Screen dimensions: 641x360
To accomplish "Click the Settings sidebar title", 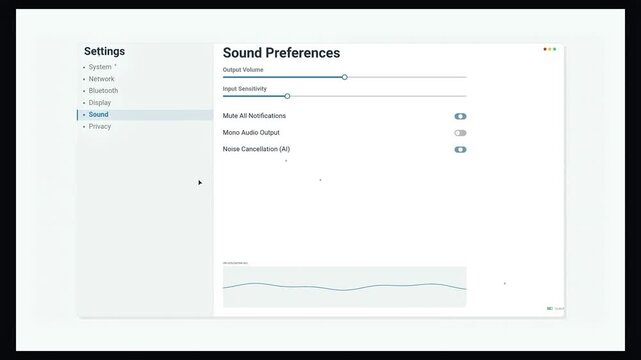I will tap(105, 51).
